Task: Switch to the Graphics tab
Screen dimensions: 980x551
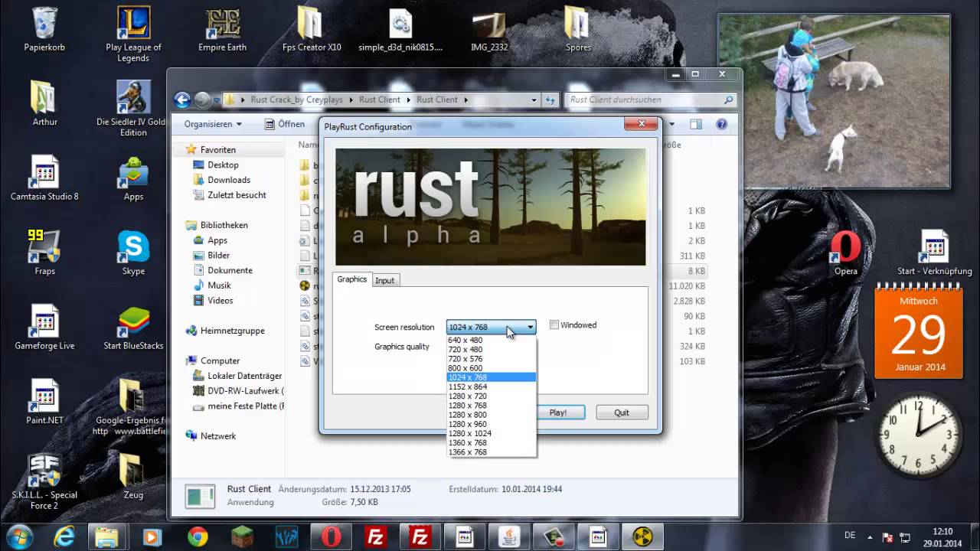Action: (352, 279)
